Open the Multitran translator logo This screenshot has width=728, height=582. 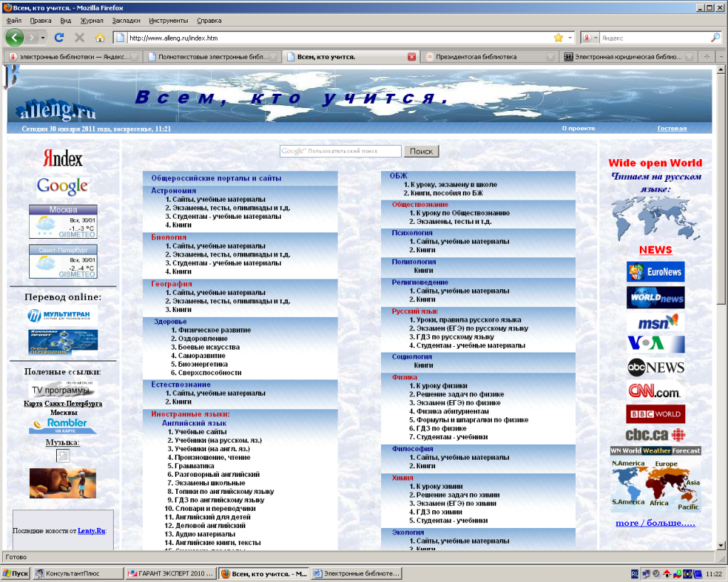63,316
